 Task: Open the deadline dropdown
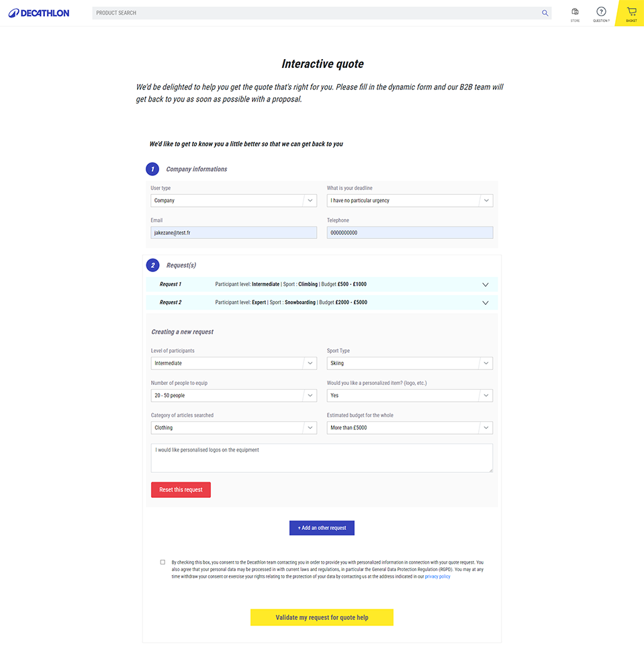(410, 200)
